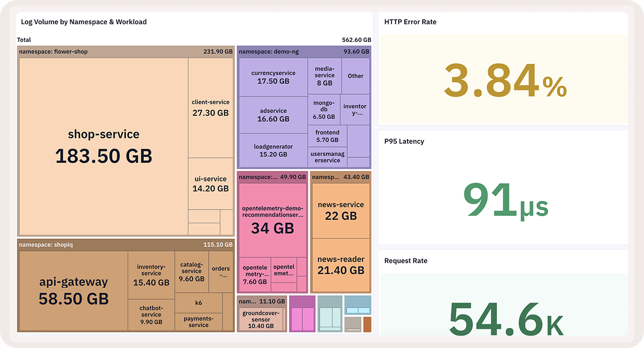The image size is (644, 348).
Task: Select the shop-service 183.50 GB block
Action: tap(103, 146)
